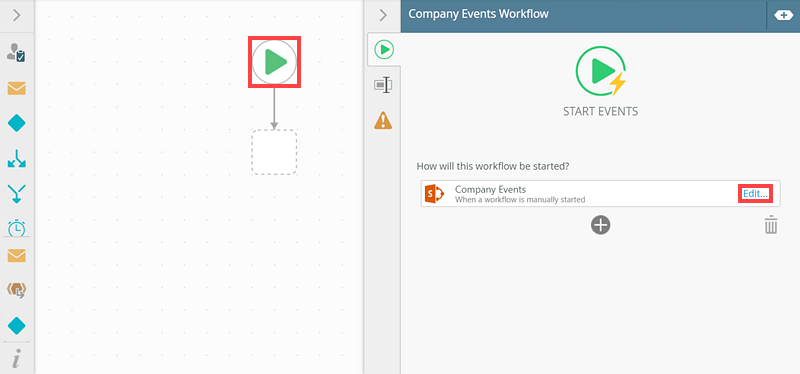Open the Edit... link for Company Events
The image size is (800, 374).
pos(755,194)
